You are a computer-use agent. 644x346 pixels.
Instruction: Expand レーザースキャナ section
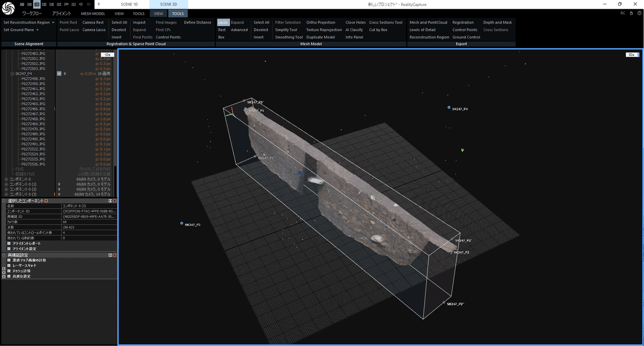9,266
